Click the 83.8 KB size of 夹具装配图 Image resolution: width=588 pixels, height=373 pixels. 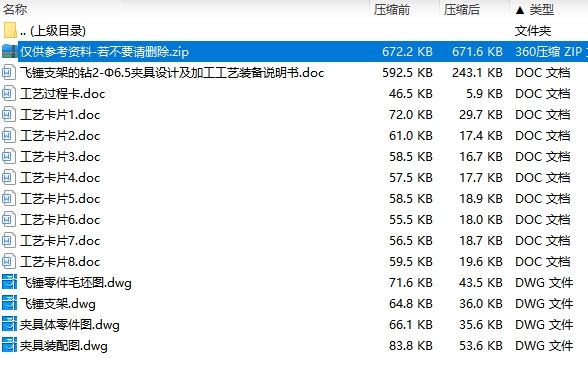point(411,345)
